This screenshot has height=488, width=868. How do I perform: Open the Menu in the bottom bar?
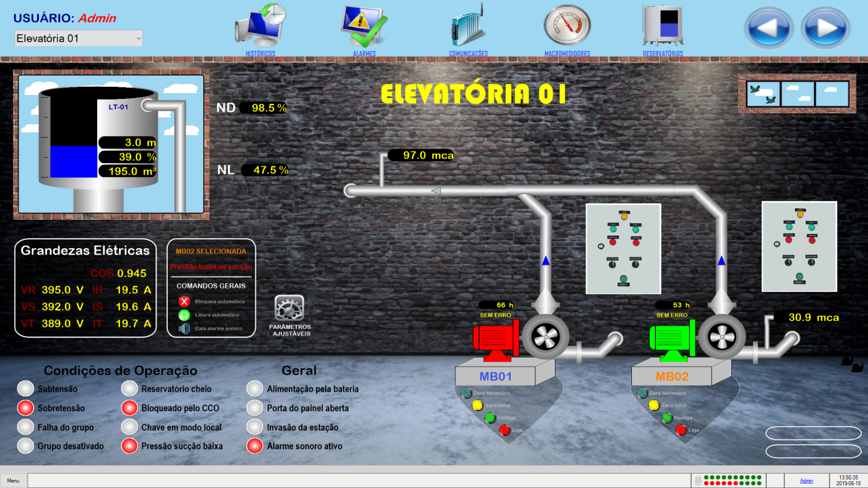click(13, 480)
